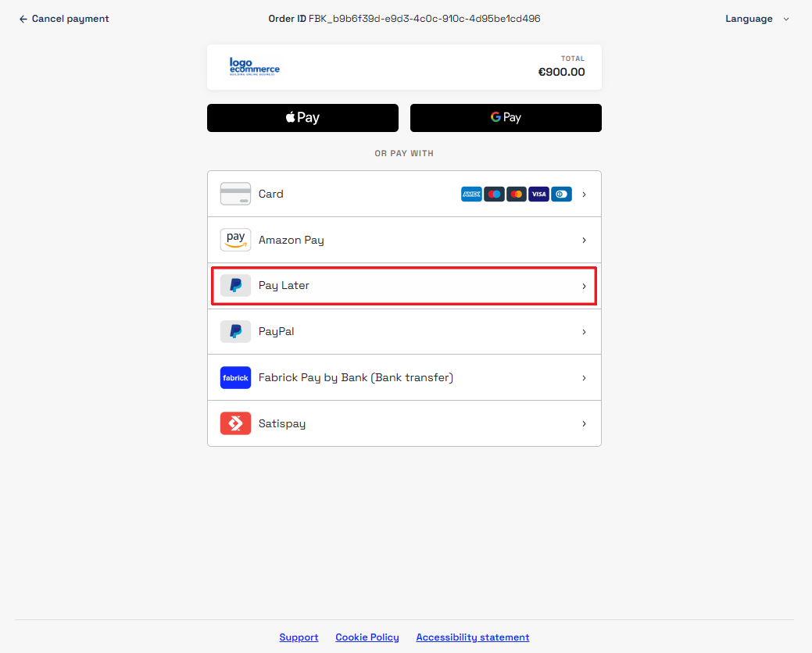Expand the Satispay row chevron
The height and width of the screenshot is (653, 812).
584,424
